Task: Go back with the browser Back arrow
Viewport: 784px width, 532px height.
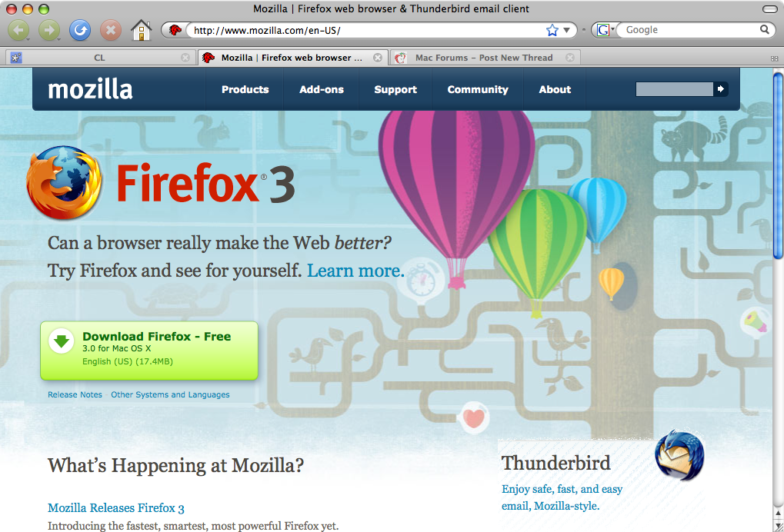Action: pos(18,31)
